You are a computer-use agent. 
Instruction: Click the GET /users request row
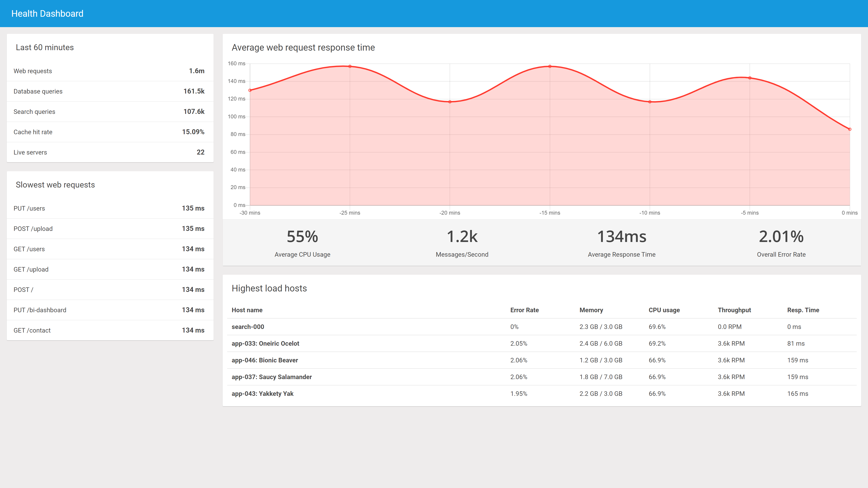pos(110,249)
